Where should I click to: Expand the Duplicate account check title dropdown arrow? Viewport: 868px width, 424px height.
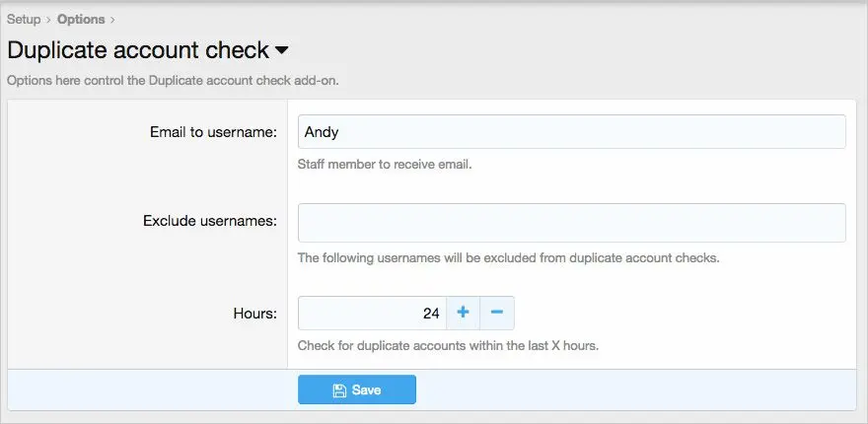tap(281, 50)
